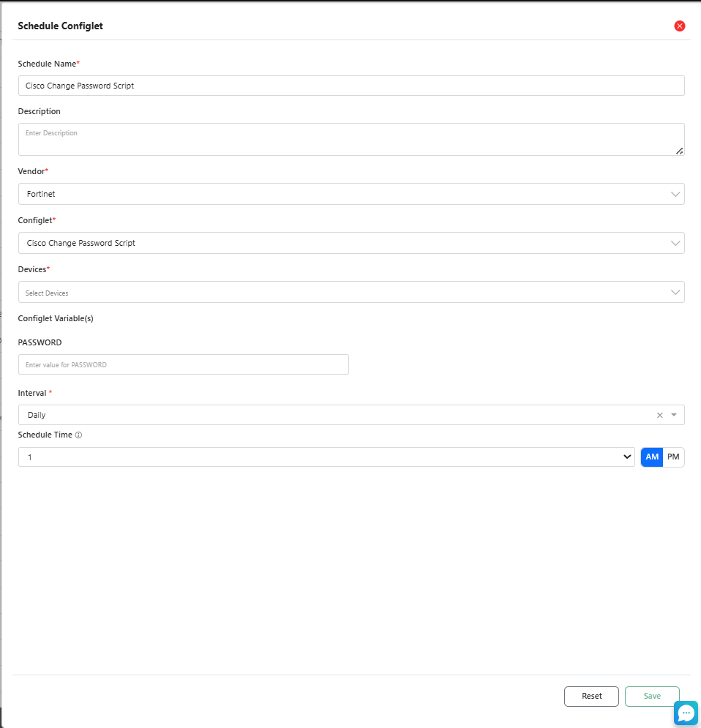Click the Fortinet value in Vendor
The image size is (701, 728).
click(41, 195)
